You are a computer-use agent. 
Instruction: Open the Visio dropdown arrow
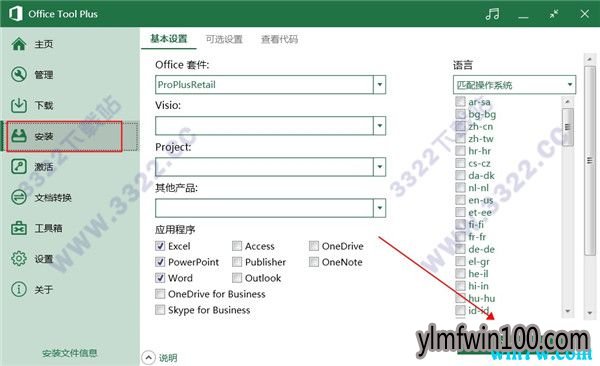380,126
